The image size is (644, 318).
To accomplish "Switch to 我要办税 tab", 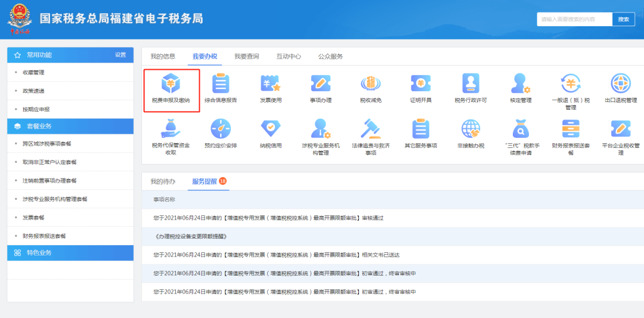I will 205,56.
